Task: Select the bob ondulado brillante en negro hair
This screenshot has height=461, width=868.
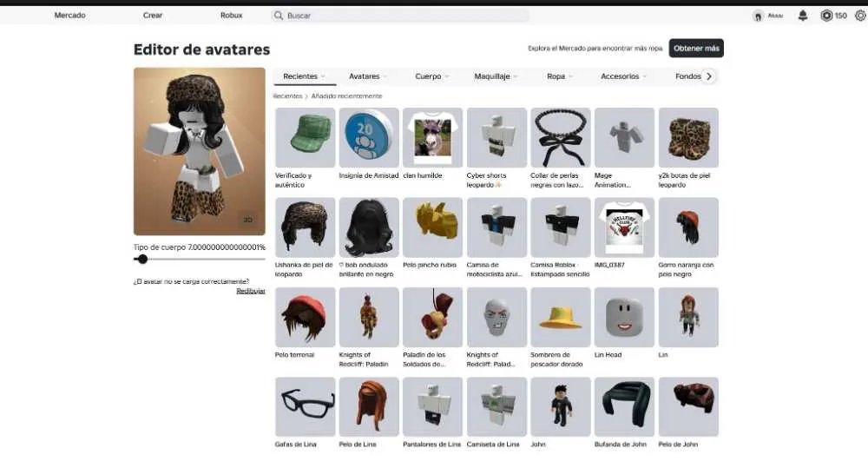Action: (x=369, y=227)
